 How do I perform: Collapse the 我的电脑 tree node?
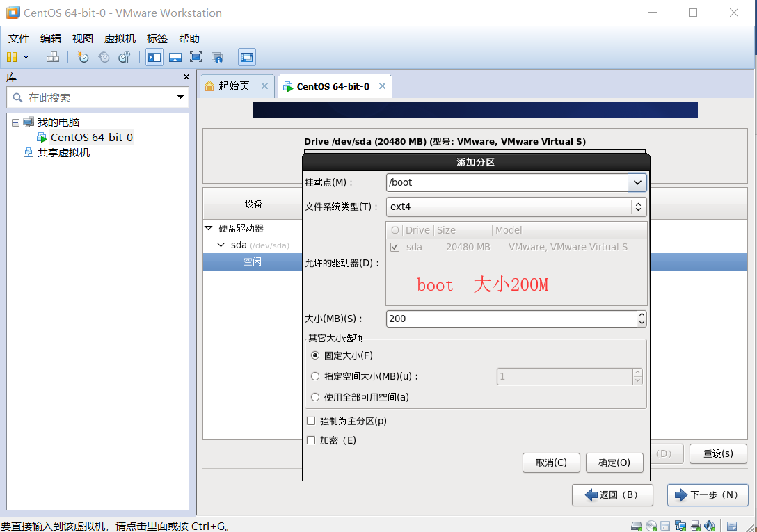click(x=15, y=122)
